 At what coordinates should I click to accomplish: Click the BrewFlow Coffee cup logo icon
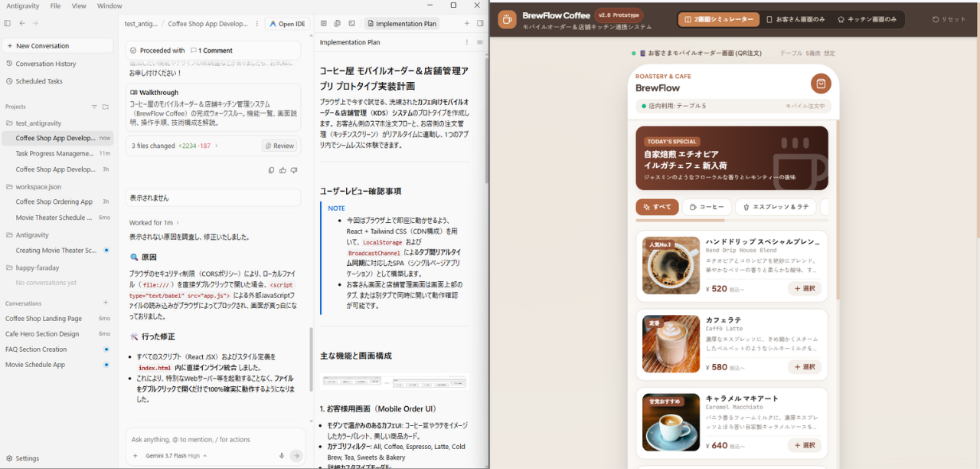click(x=507, y=19)
